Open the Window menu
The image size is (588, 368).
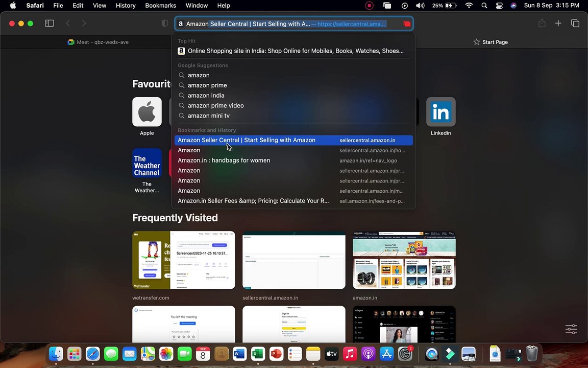click(x=197, y=5)
